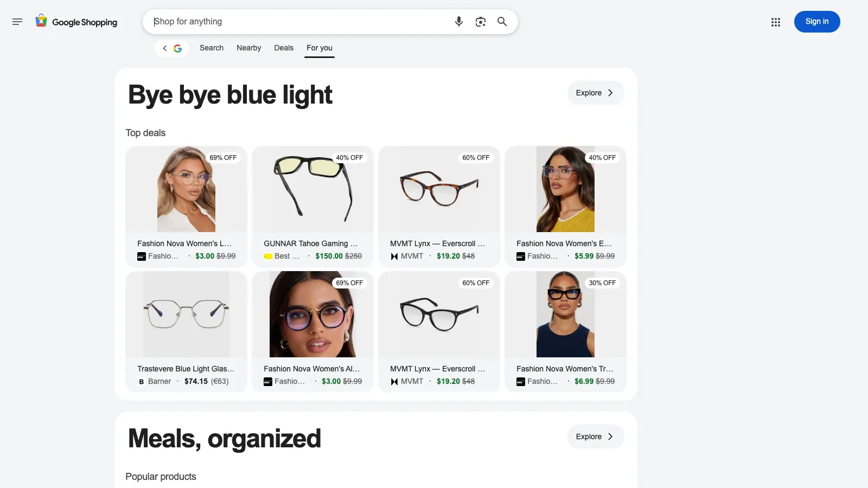Click the Top deals heading
This screenshot has width=868, height=488.
coord(145,133)
